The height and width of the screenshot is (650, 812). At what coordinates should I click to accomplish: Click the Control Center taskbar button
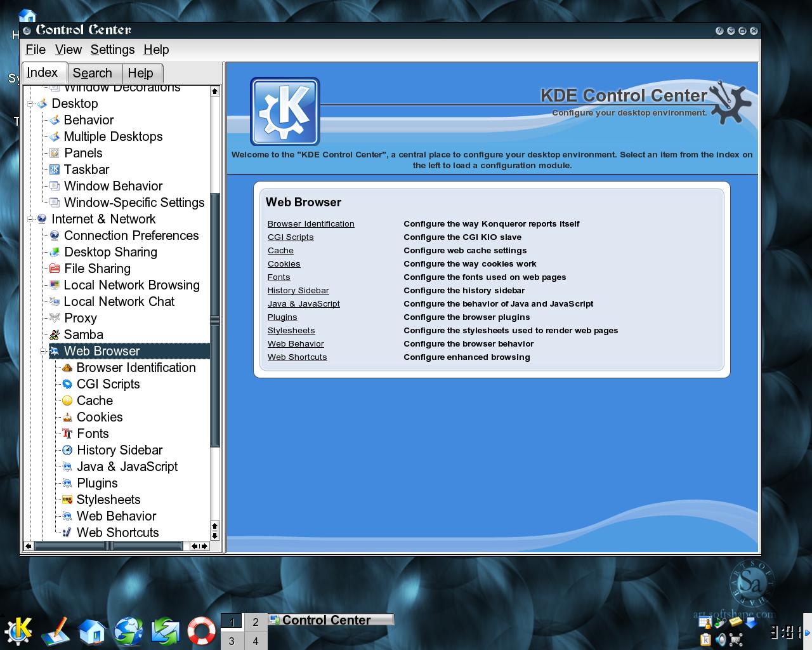click(x=331, y=620)
